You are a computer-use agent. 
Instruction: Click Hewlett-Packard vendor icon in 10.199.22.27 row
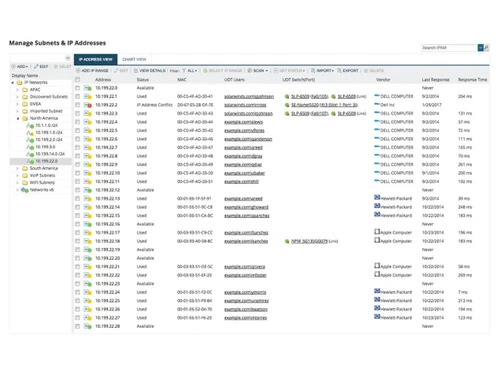click(377, 317)
